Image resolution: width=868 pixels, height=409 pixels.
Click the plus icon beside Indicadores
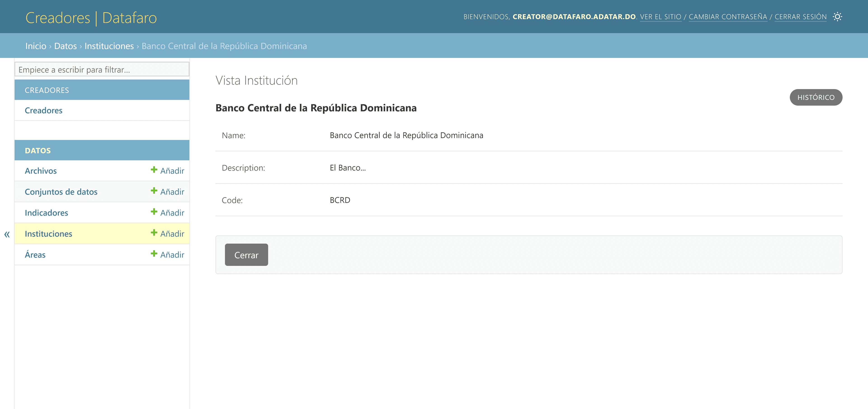(x=154, y=212)
